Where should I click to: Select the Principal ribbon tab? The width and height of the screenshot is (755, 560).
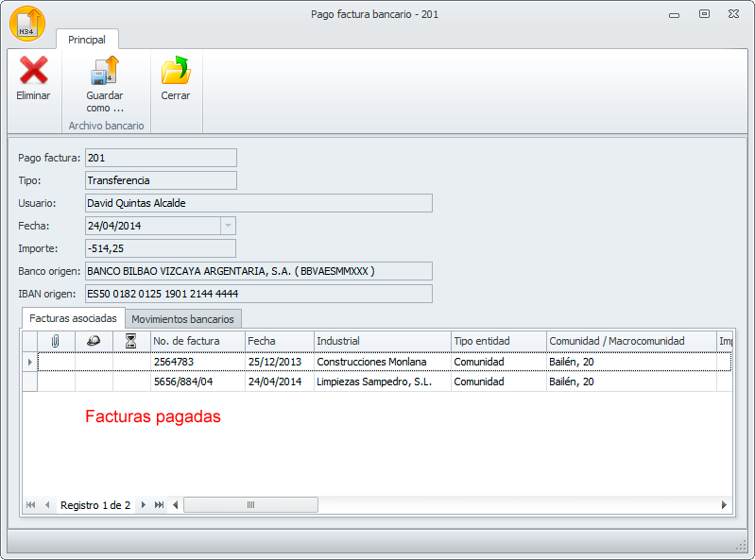point(87,40)
